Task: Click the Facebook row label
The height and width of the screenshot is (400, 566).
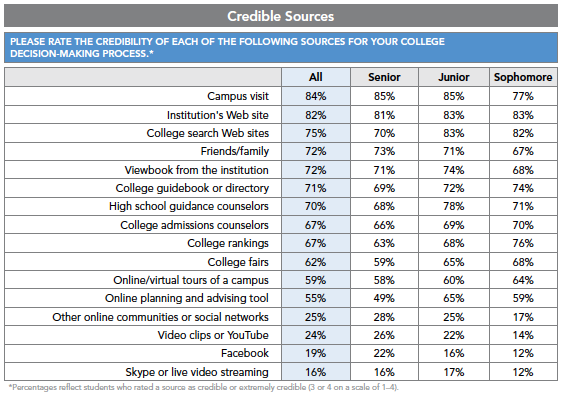Action: [245, 353]
